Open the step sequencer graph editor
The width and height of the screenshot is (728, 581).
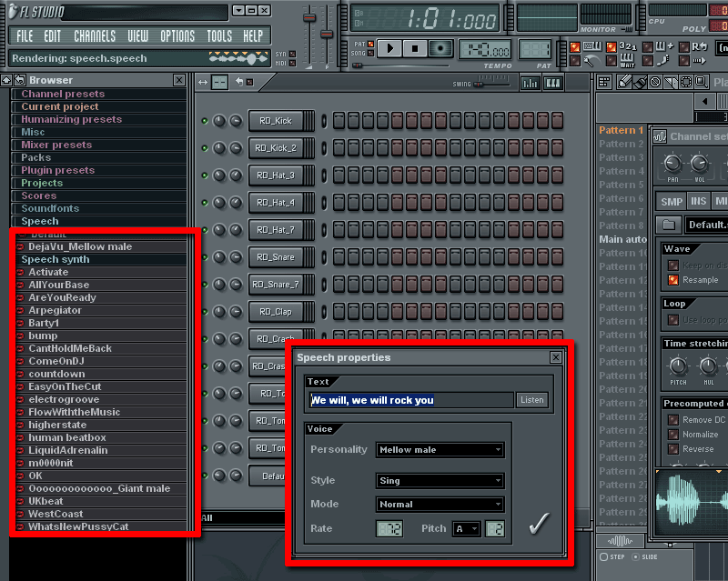tap(530, 83)
